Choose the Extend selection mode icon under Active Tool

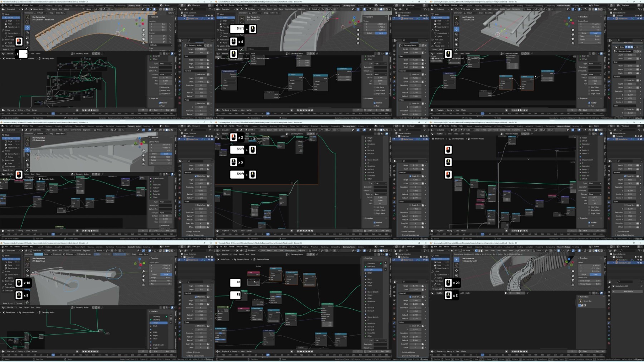point(582,305)
